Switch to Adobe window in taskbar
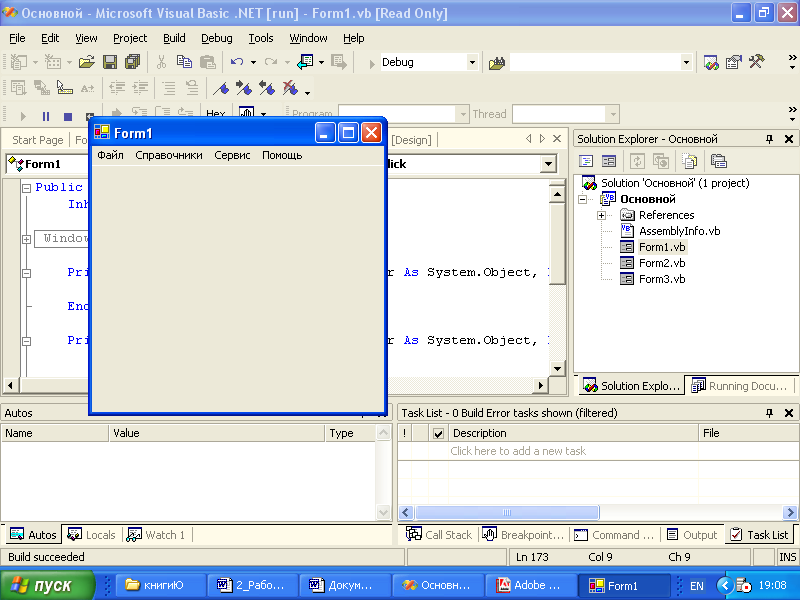Screen dimensions: 800x600 coord(531,585)
